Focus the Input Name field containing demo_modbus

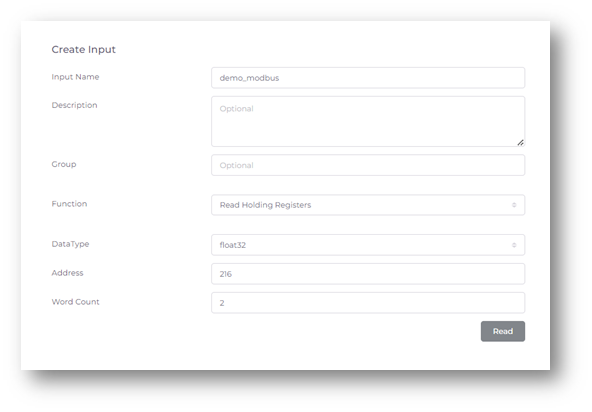point(368,78)
